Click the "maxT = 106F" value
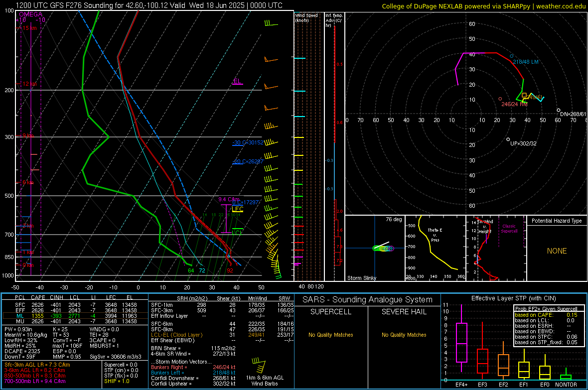 click(x=67, y=346)
